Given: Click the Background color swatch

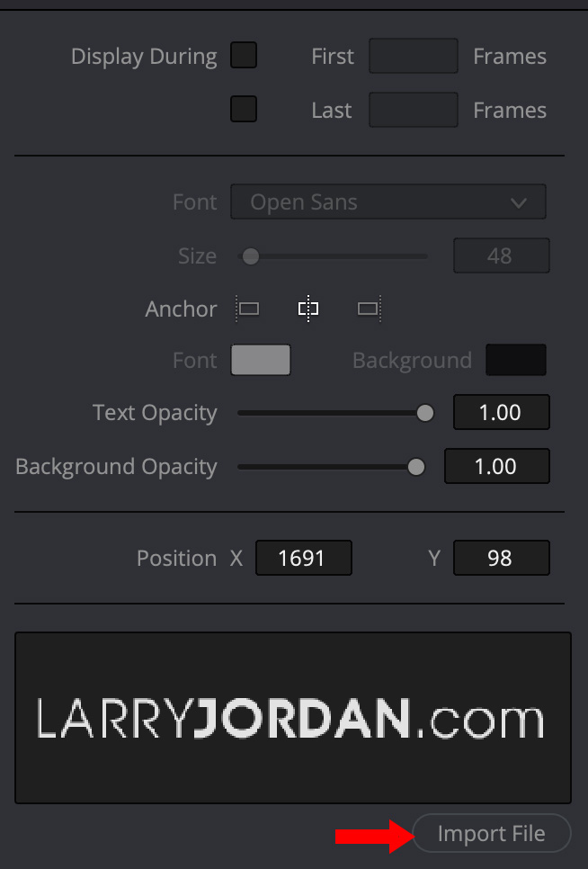Looking at the screenshot, I should pyautogui.click(x=515, y=360).
